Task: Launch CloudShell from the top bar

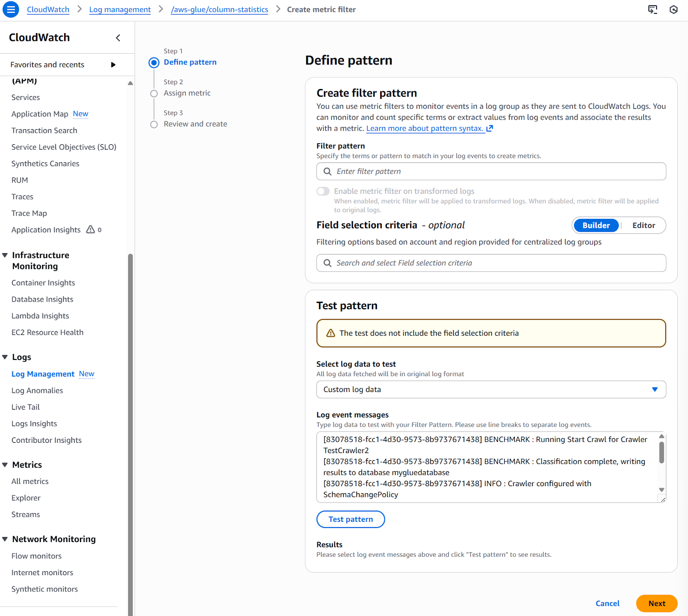Action: coord(653,9)
